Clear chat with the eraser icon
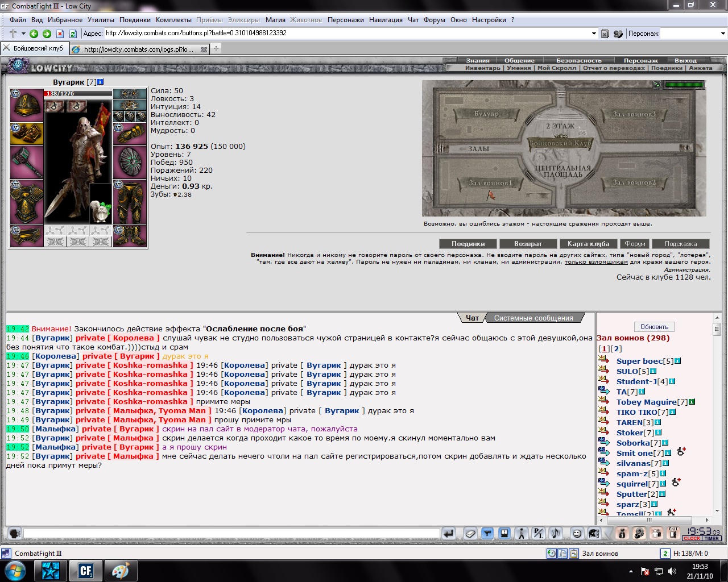Screen dimensions: 728x582 tap(470, 534)
